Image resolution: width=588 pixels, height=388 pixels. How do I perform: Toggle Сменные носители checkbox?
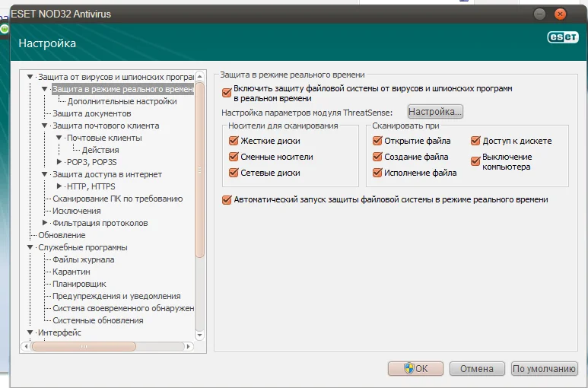[x=234, y=157]
